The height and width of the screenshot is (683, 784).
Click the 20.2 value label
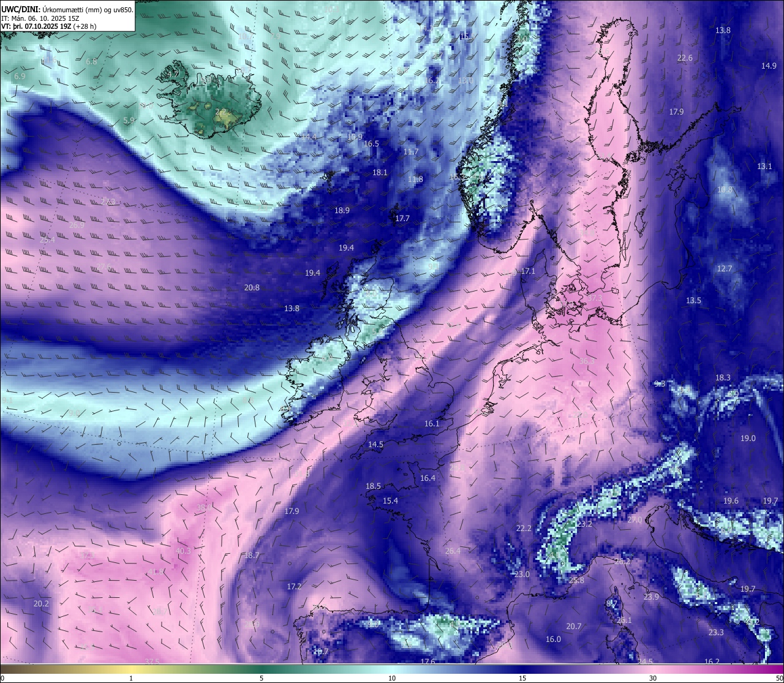point(41,604)
